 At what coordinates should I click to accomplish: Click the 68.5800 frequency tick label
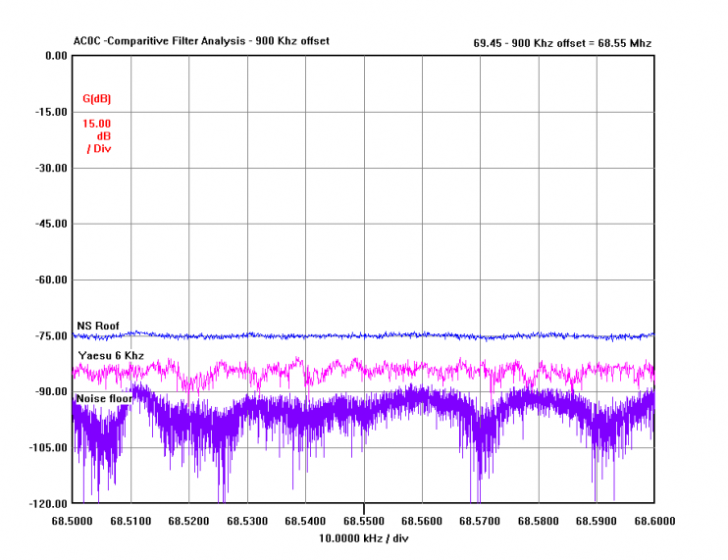click(539, 521)
